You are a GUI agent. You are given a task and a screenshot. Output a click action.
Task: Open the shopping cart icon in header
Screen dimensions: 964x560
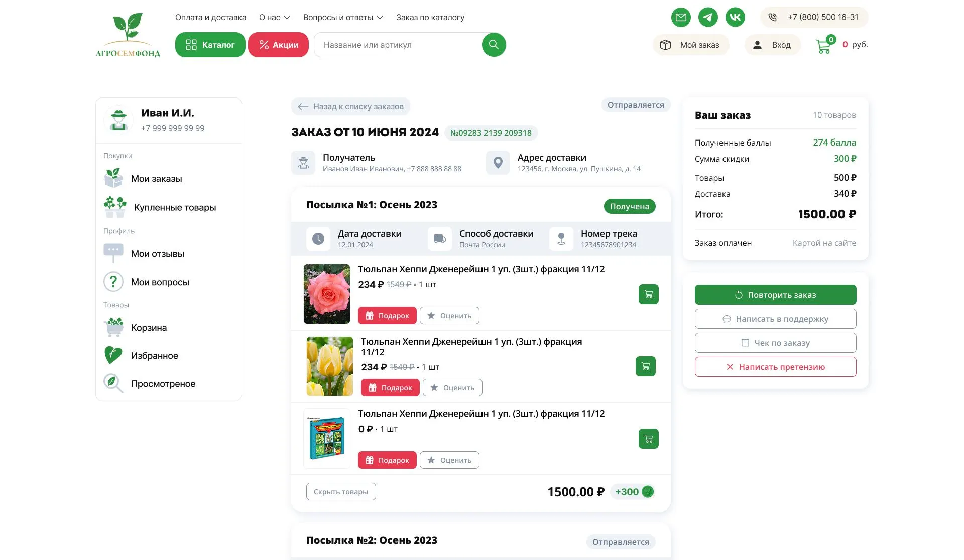tap(824, 45)
